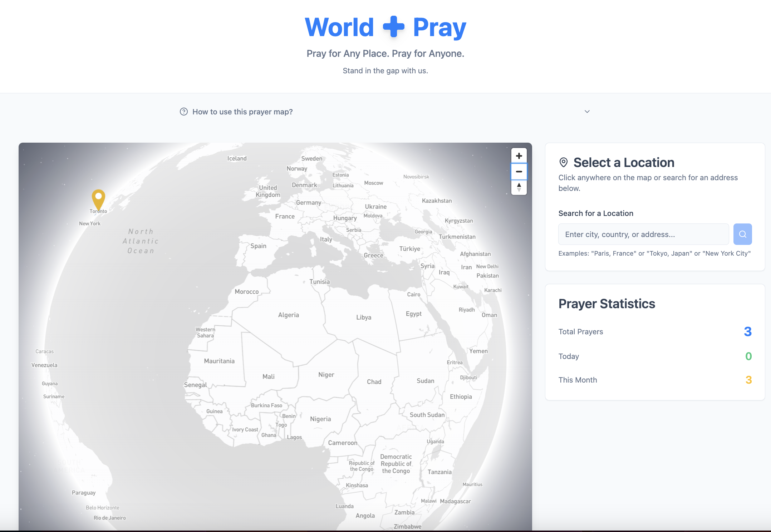Open 'How to use this prayer map?' section

242,112
